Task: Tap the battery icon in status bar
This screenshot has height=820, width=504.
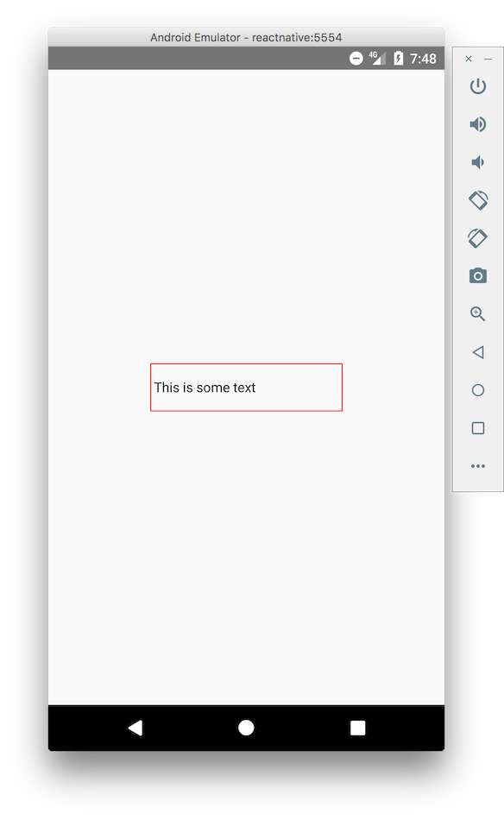Action: point(399,58)
